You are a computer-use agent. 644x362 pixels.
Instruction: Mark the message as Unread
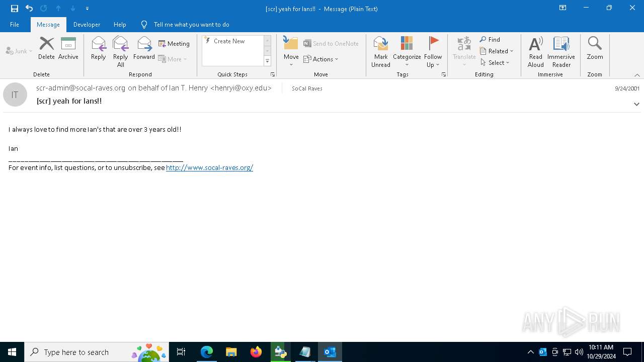381,52
